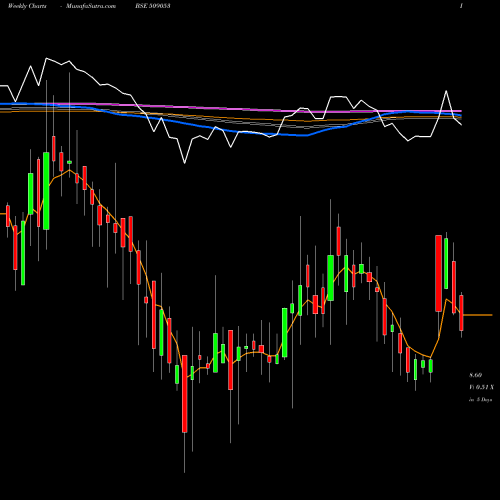This screenshot has width=500, height=500.
Task: Click the 'BSE 509053' symbol text
Action: pos(153,6)
